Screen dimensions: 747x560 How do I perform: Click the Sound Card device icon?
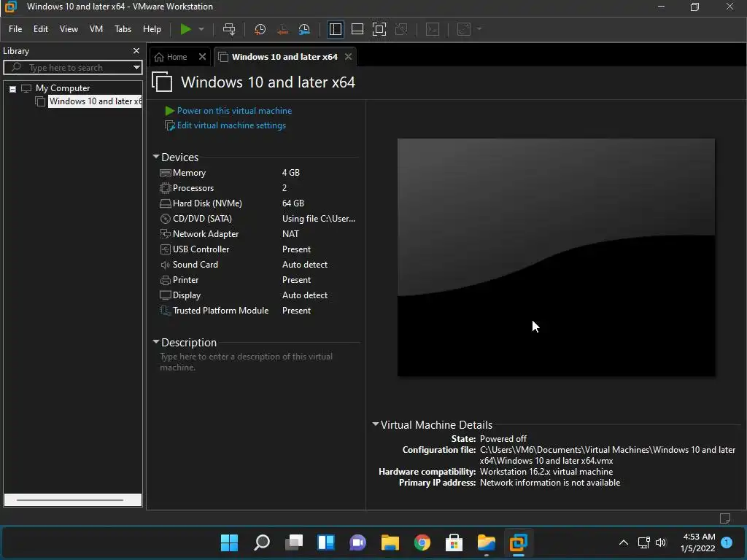[x=166, y=264]
